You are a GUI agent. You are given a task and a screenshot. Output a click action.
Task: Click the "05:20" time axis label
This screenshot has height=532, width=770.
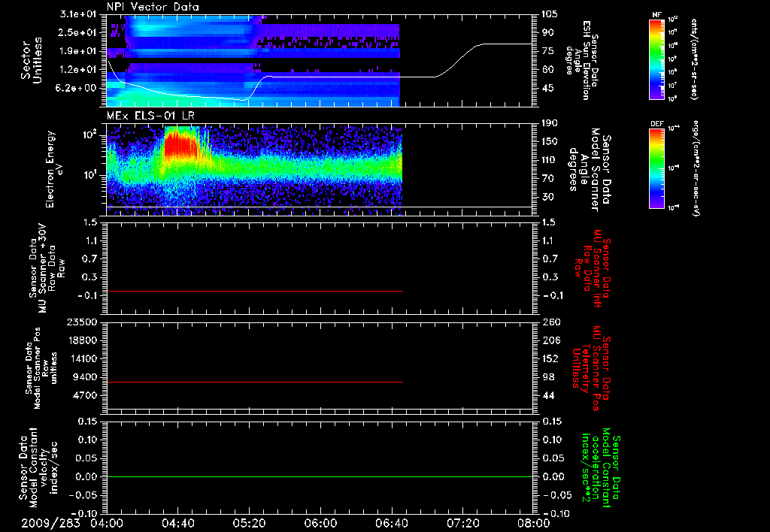[249, 523]
